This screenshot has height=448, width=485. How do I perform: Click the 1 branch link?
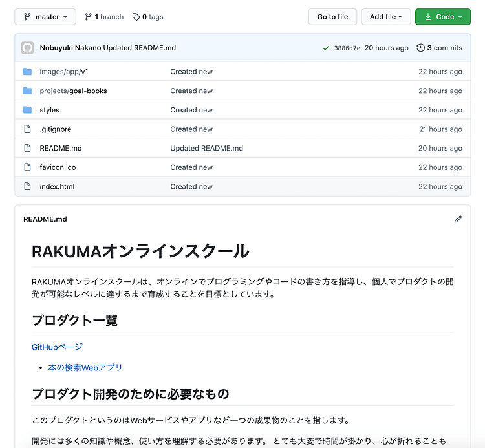click(x=104, y=17)
